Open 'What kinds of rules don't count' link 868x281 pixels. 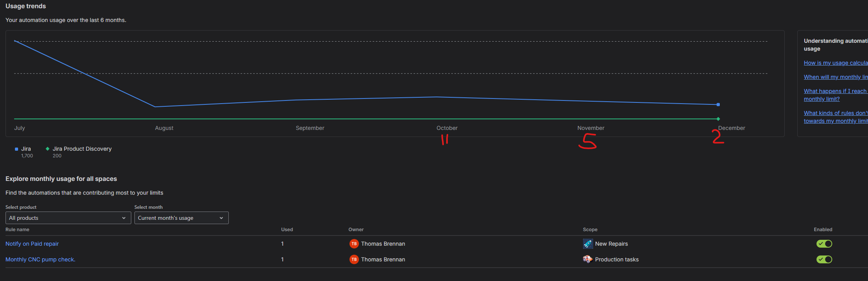pos(836,117)
